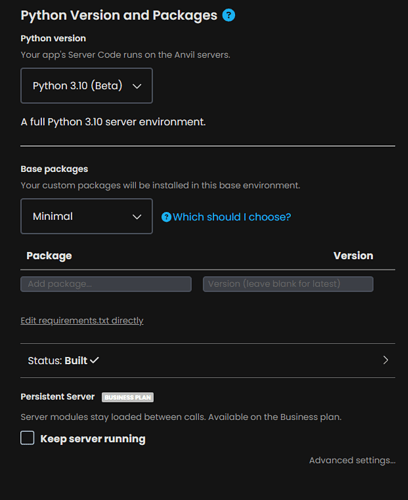Enable the Keep server running checkbox
The image size is (408, 500).
(x=27, y=438)
